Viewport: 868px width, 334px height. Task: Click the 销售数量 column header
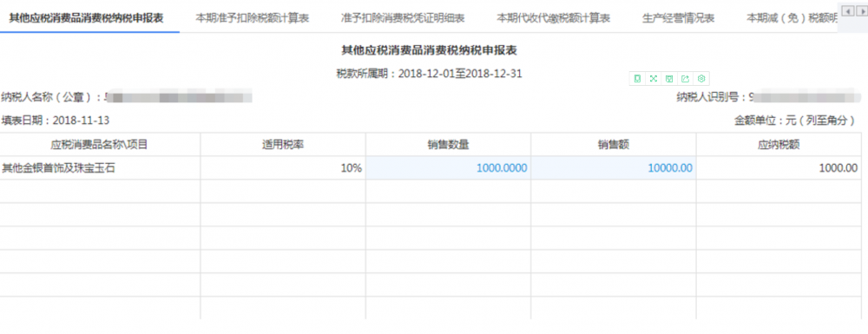point(449,145)
